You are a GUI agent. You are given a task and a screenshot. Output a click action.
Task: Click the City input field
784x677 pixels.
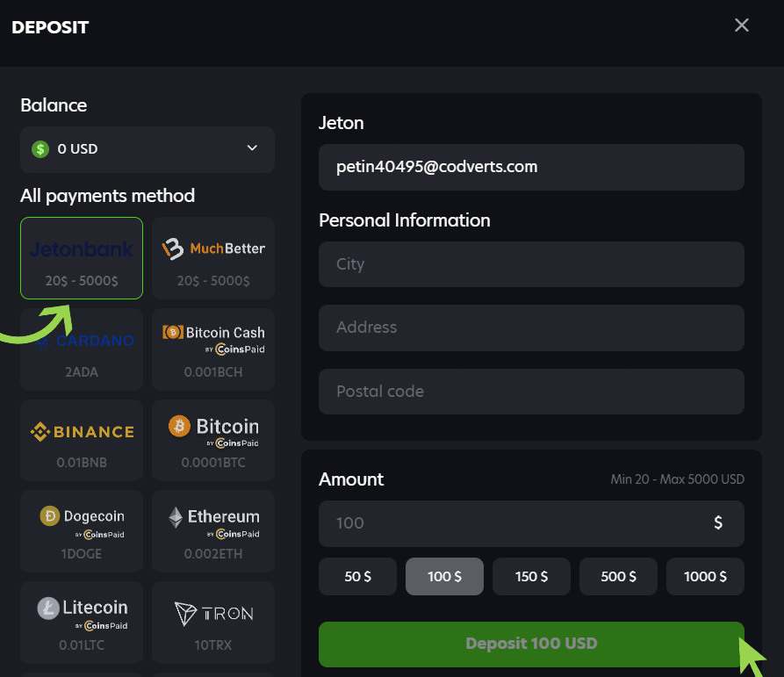click(531, 264)
